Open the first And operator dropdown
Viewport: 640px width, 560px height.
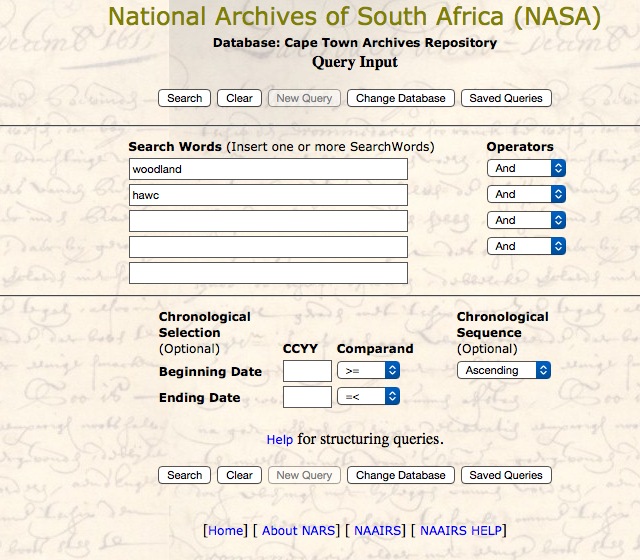[x=526, y=169]
